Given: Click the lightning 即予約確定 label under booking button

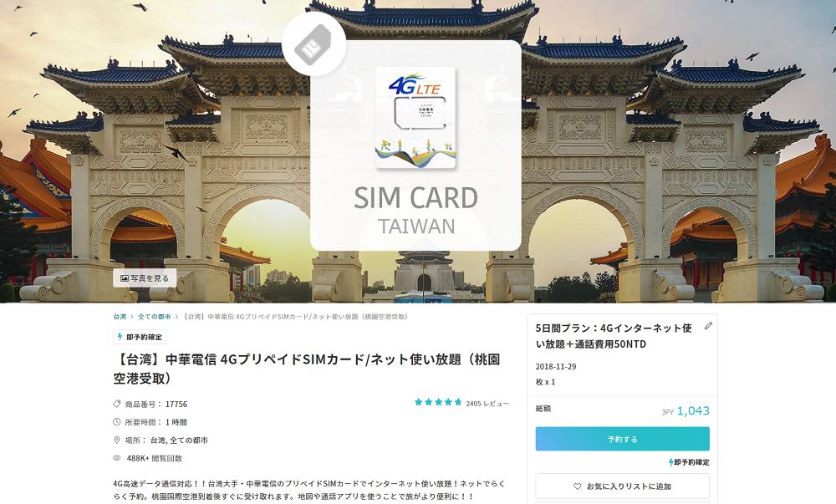Looking at the screenshot, I should [x=689, y=462].
